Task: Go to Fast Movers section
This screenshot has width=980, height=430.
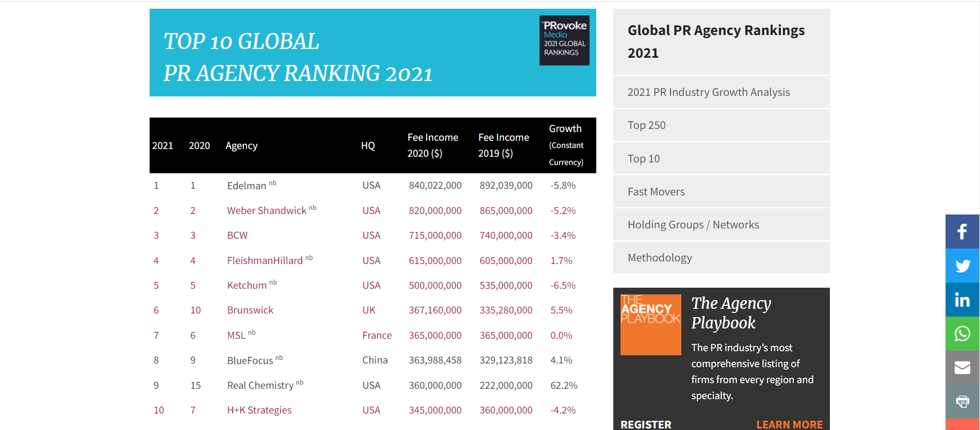Action: (x=721, y=192)
